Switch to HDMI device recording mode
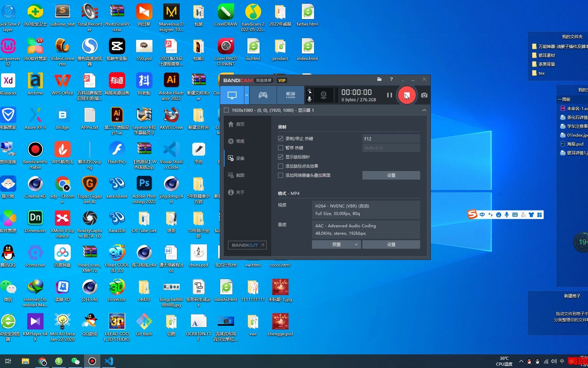Image resolution: width=588 pixels, height=368 pixels. point(290,95)
